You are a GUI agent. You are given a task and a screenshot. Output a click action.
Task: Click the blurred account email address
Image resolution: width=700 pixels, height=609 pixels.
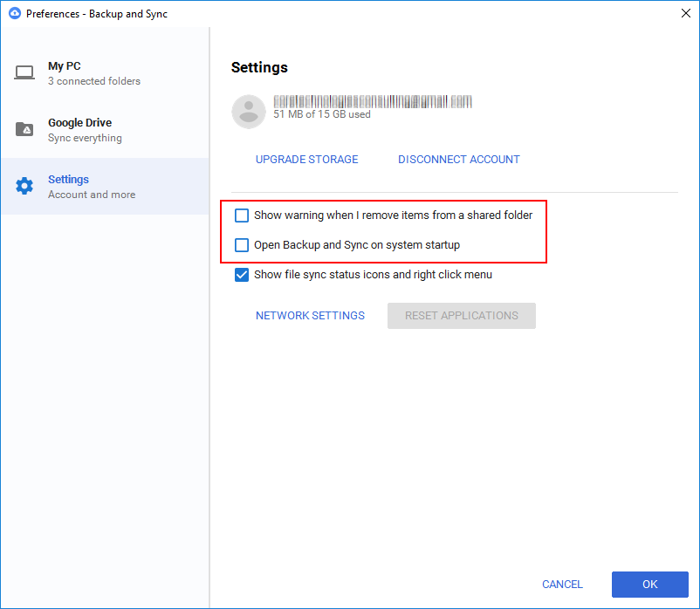[x=373, y=102]
